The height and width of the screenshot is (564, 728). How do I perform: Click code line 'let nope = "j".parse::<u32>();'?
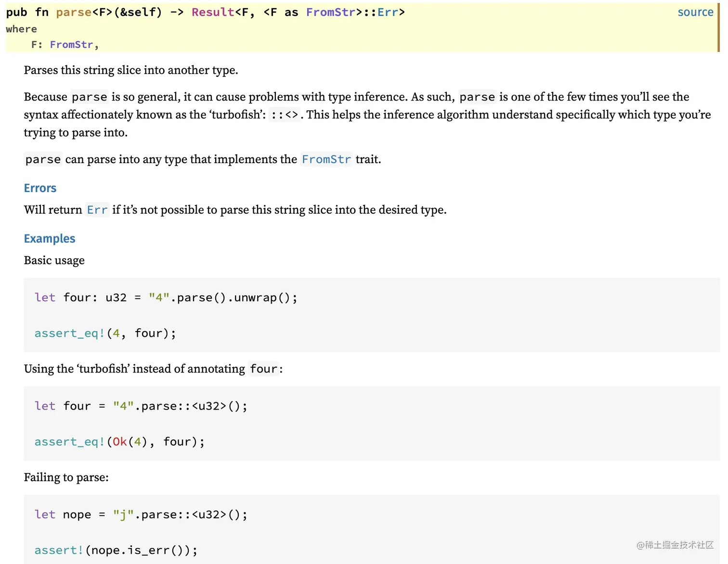141,514
